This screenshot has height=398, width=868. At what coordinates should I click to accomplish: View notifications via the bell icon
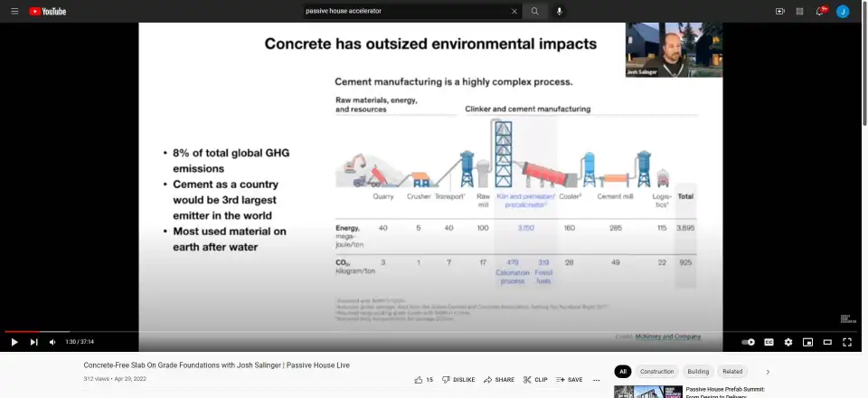click(x=821, y=11)
